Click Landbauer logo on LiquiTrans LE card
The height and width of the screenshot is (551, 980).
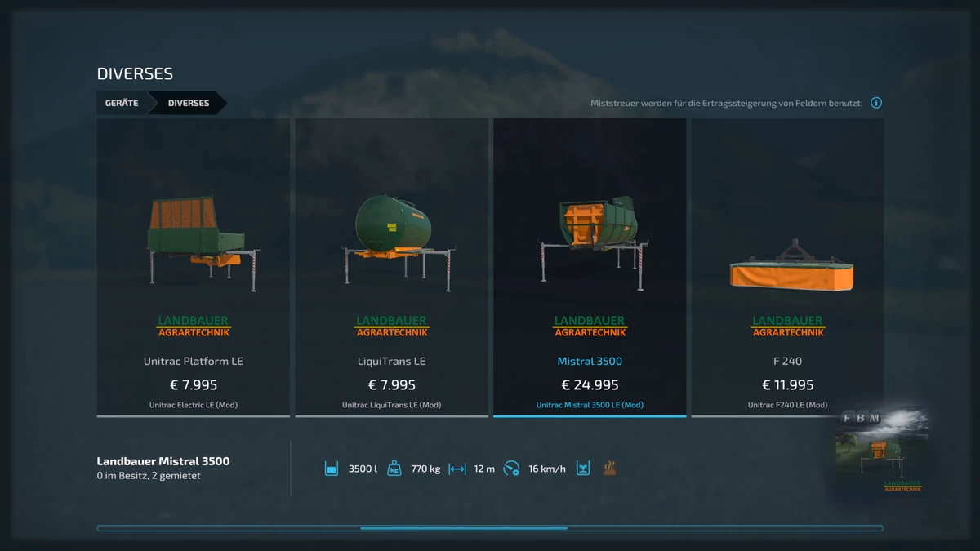[392, 327]
